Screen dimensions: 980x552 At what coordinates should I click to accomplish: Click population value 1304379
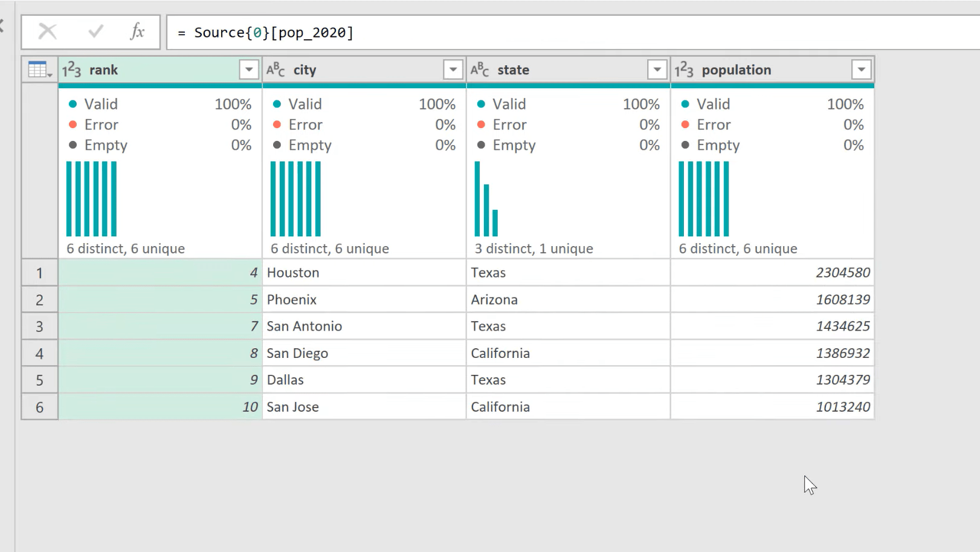[773, 380]
